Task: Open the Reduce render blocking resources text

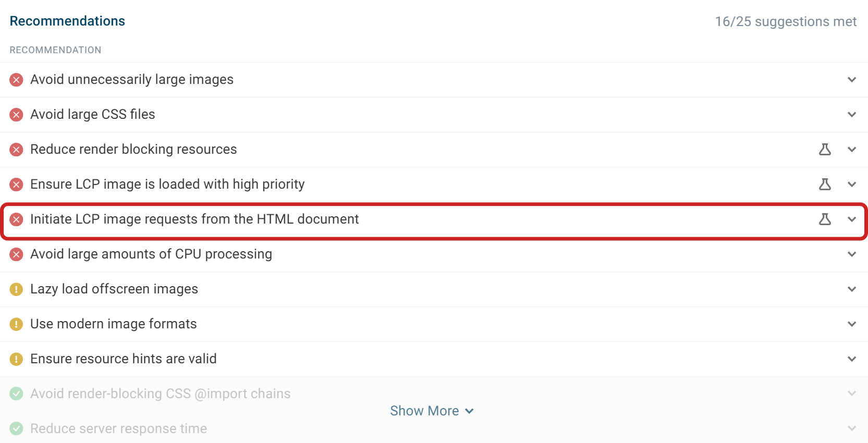Action: coord(133,149)
